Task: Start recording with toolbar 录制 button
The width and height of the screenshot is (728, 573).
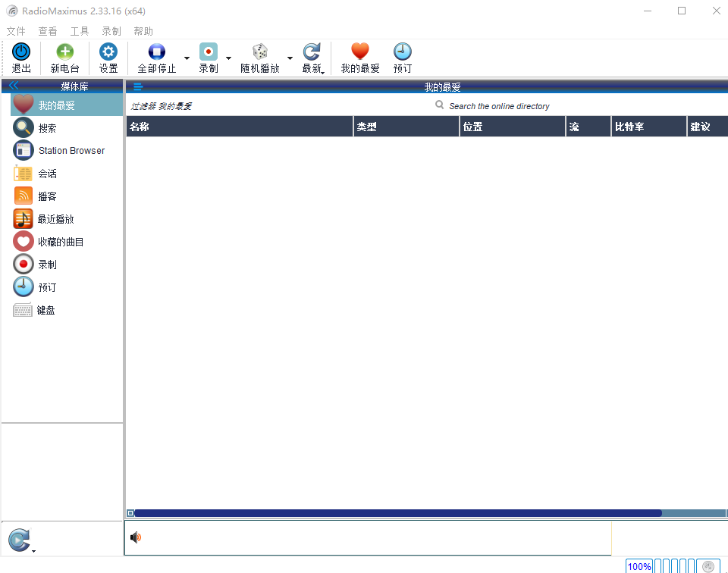Action: click(209, 58)
